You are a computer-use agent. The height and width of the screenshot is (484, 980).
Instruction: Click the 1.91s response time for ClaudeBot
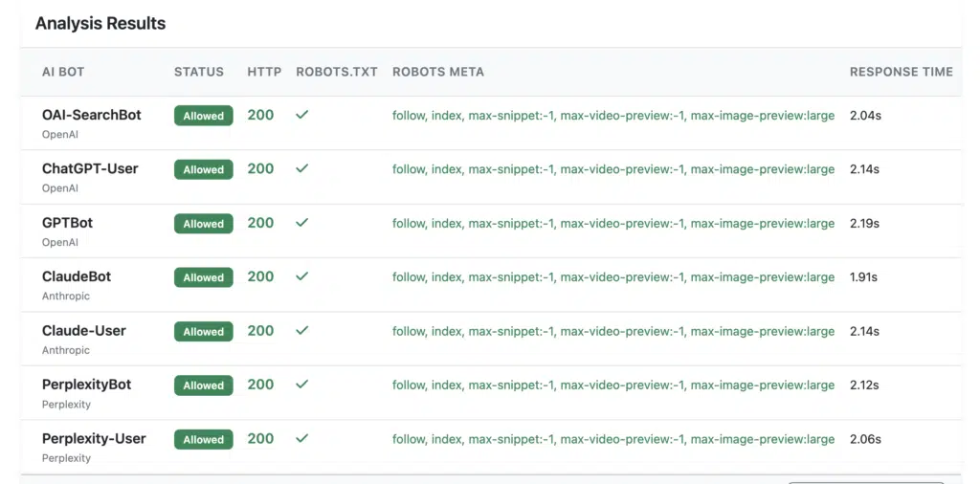(863, 276)
